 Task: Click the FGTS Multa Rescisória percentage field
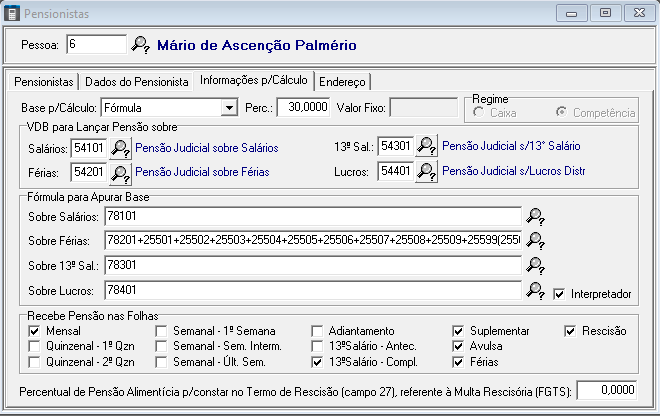pos(607,390)
